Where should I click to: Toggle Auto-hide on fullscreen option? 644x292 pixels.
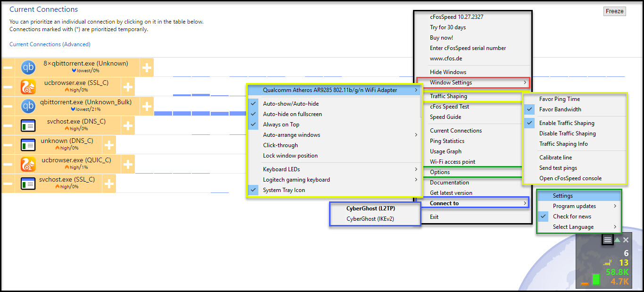(334, 114)
